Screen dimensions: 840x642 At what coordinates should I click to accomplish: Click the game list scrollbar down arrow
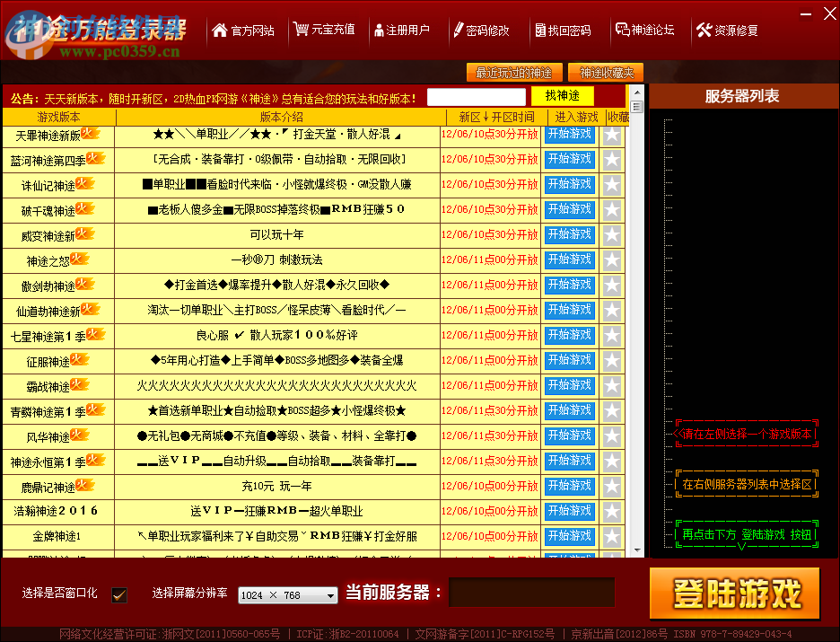(636, 550)
